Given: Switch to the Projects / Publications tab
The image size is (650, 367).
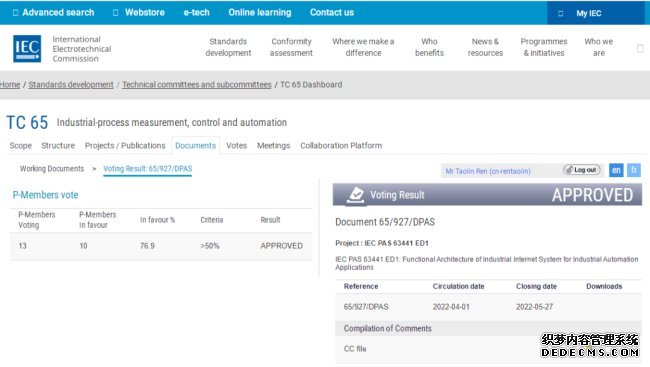Looking at the screenshot, I should [x=125, y=146].
